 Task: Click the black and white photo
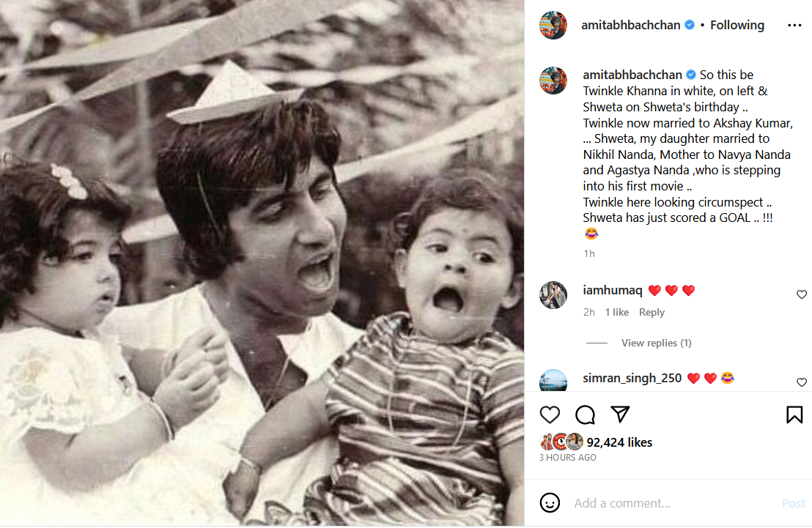tap(262, 264)
